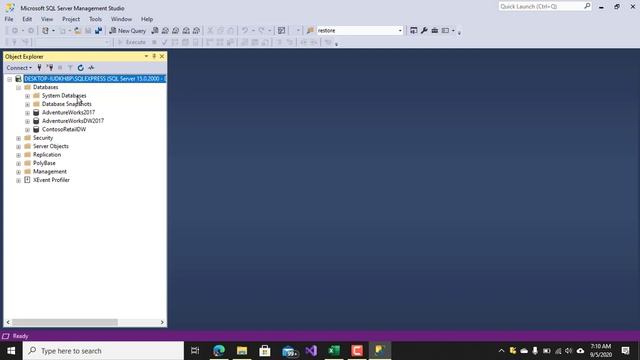The height and width of the screenshot is (360, 640).
Task: Select the System Databases folder label
Action: coord(64,96)
